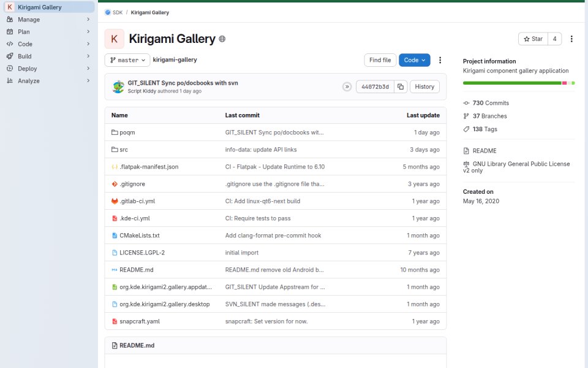Copy the commit SHA 44072b3d

click(401, 86)
